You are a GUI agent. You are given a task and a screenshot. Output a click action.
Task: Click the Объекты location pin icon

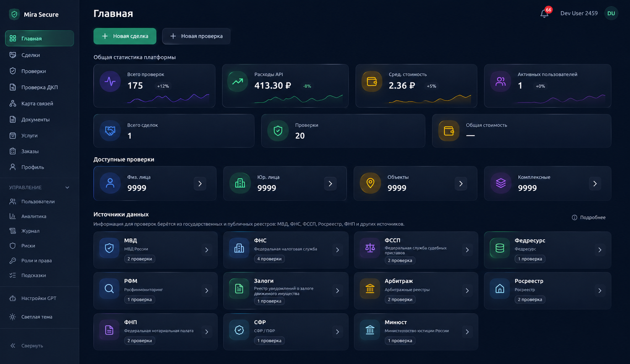pos(370,183)
